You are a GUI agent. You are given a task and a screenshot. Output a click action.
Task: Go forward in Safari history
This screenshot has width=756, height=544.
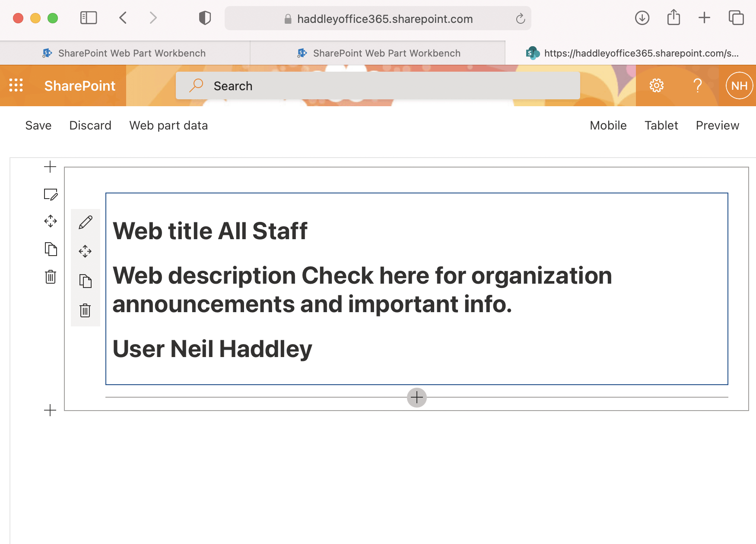153,18
